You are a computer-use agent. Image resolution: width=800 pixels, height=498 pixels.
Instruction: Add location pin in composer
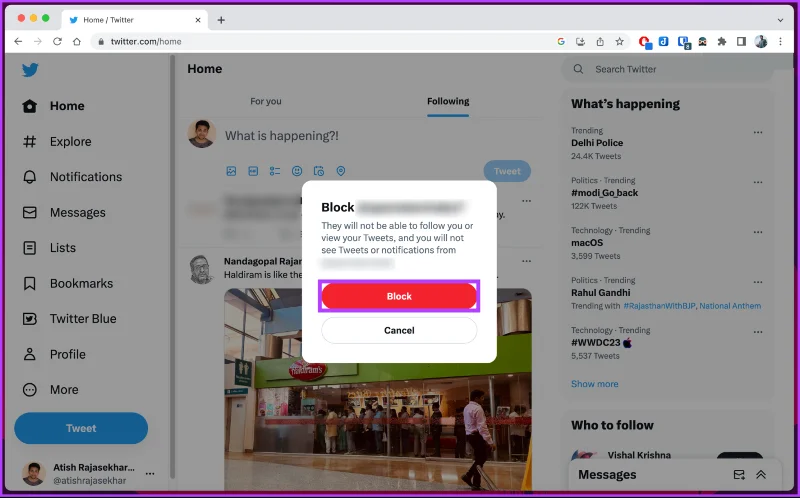[x=341, y=171]
